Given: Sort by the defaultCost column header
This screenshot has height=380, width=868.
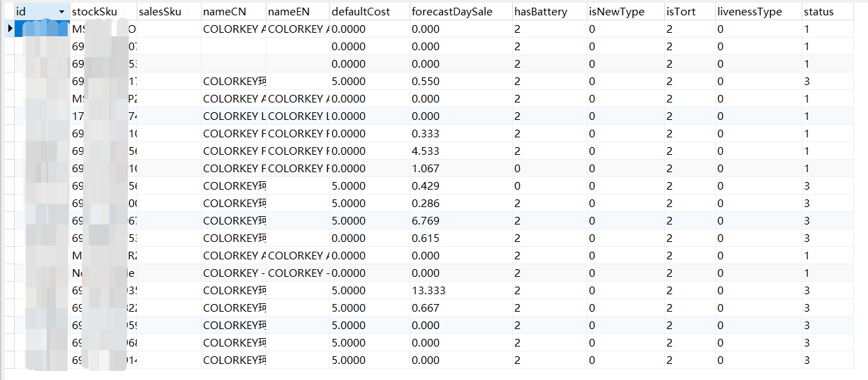Looking at the screenshot, I should (361, 12).
